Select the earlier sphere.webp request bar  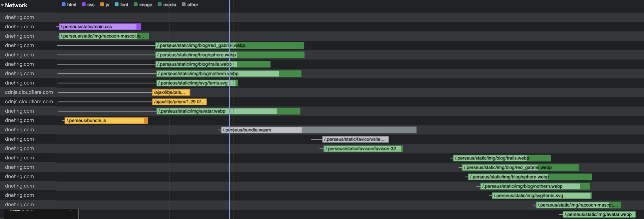230,55
